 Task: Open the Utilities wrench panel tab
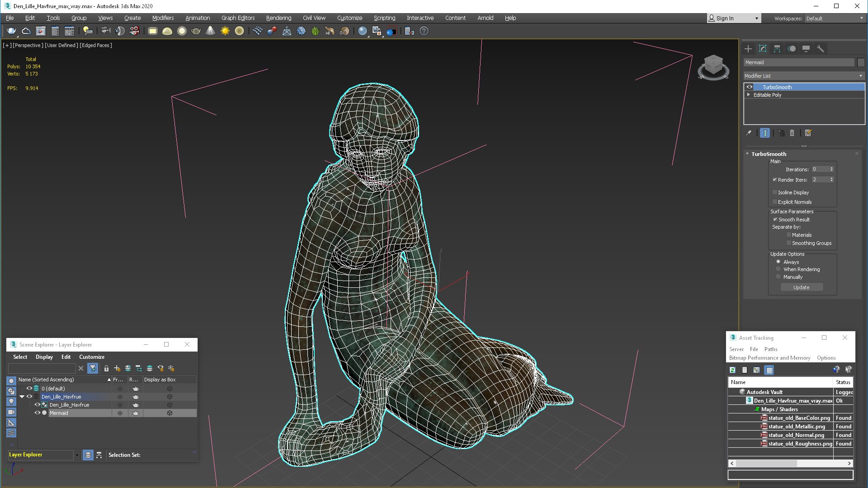tap(821, 49)
